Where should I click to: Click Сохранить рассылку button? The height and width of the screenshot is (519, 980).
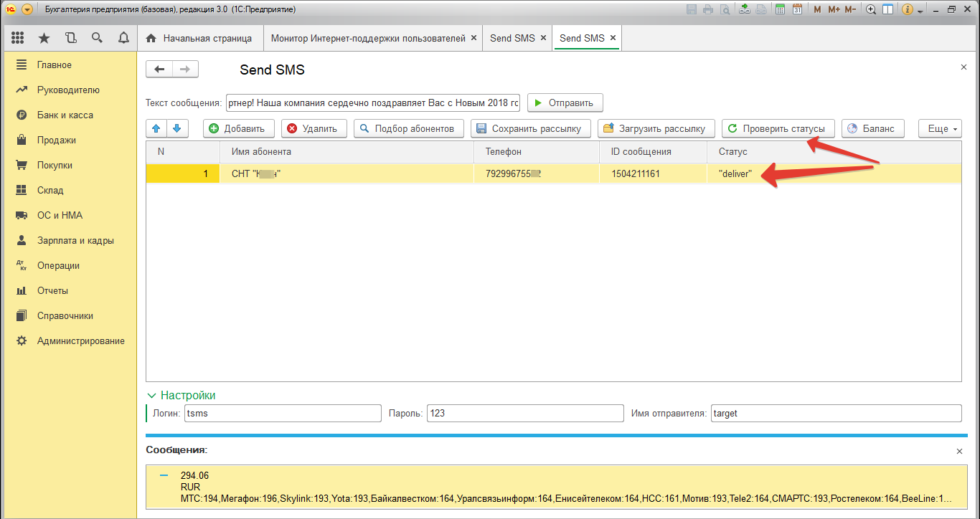531,128
